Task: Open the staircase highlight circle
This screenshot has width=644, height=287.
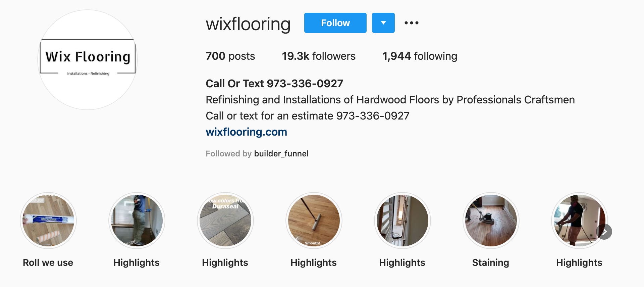Action: click(402, 221)
